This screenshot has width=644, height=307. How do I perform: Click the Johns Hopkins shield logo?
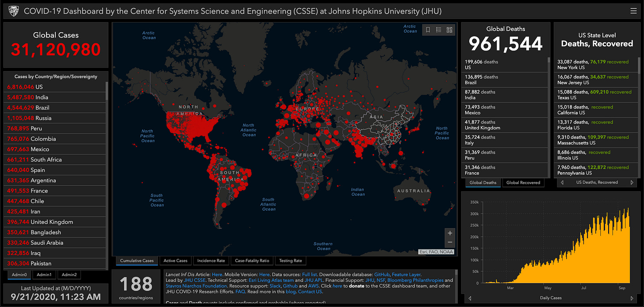(x=14, y=11)
